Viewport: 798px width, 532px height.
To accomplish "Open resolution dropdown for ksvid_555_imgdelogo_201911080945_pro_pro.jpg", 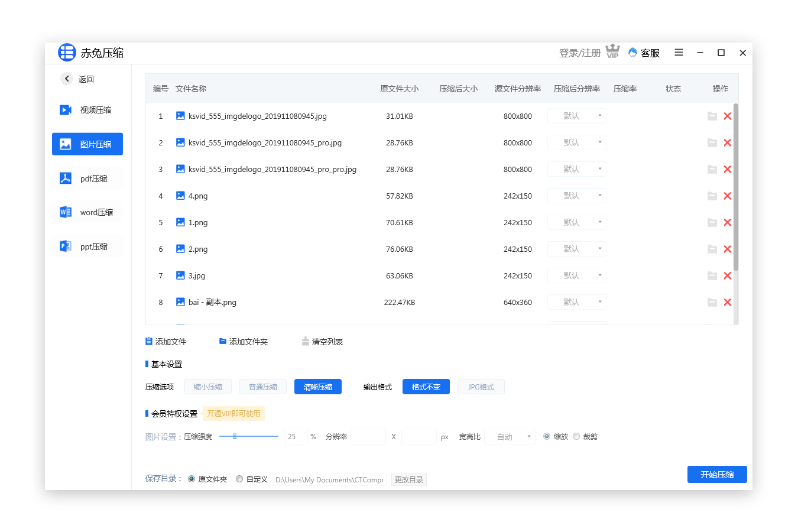I will pyautogui.click(x=577, y=169).
